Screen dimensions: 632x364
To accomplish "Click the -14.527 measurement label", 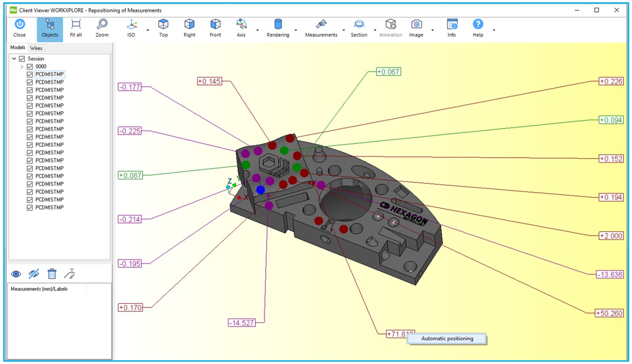I will point(242,322).
